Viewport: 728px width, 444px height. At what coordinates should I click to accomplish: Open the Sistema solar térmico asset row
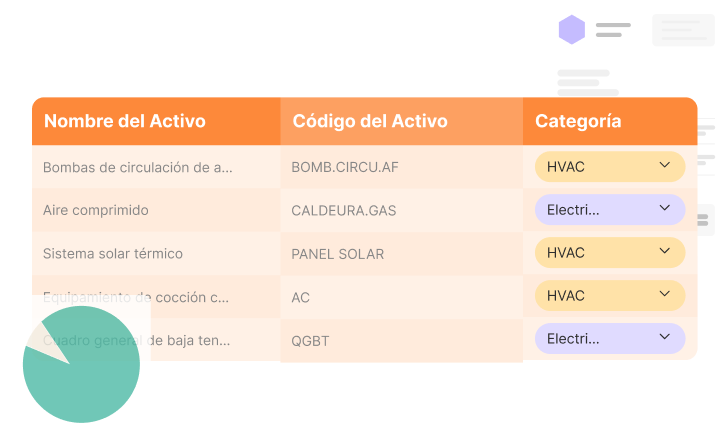(x=113, y=254)
